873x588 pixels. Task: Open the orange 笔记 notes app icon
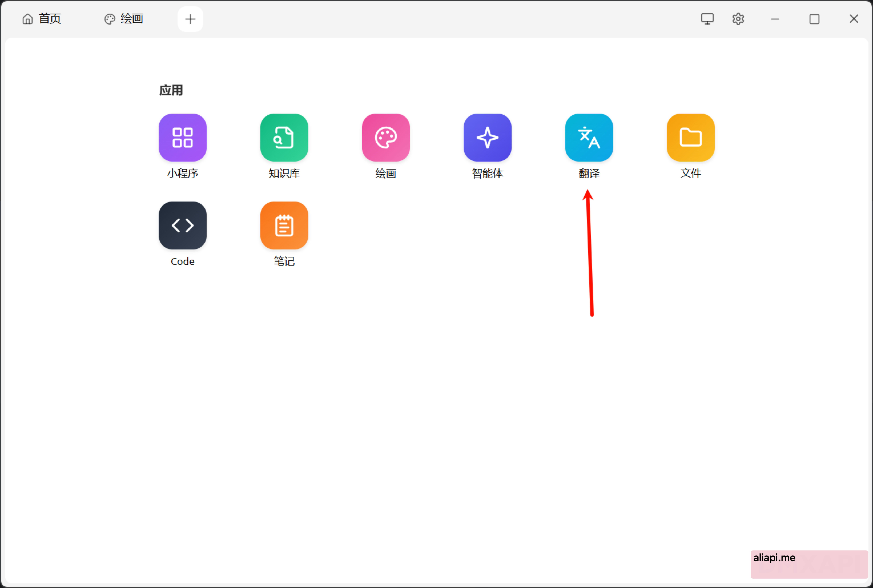point(284,225)
